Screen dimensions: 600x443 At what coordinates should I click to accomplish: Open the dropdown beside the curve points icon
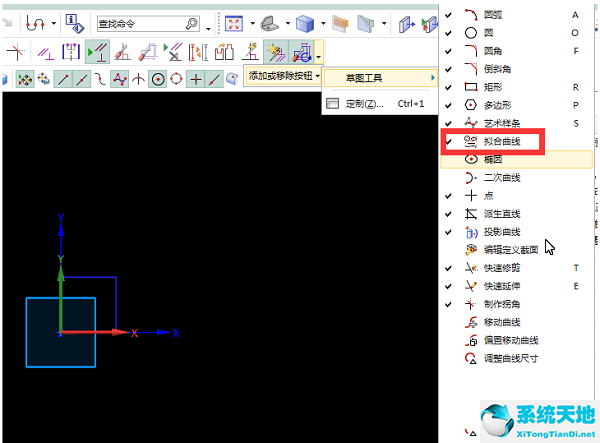pos(54,24)
